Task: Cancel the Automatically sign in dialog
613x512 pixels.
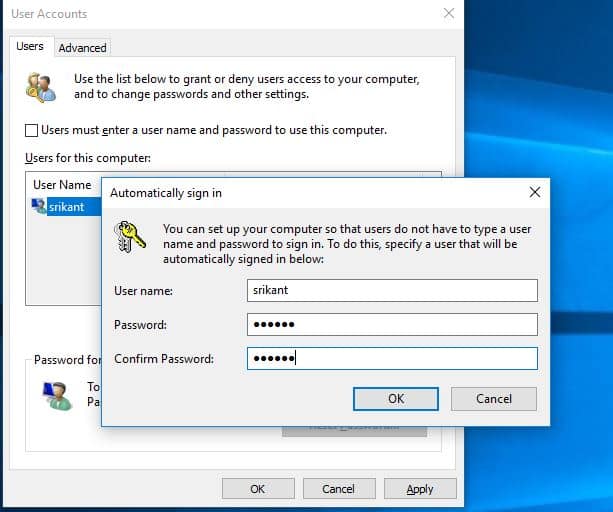Action: click(494, 399)
